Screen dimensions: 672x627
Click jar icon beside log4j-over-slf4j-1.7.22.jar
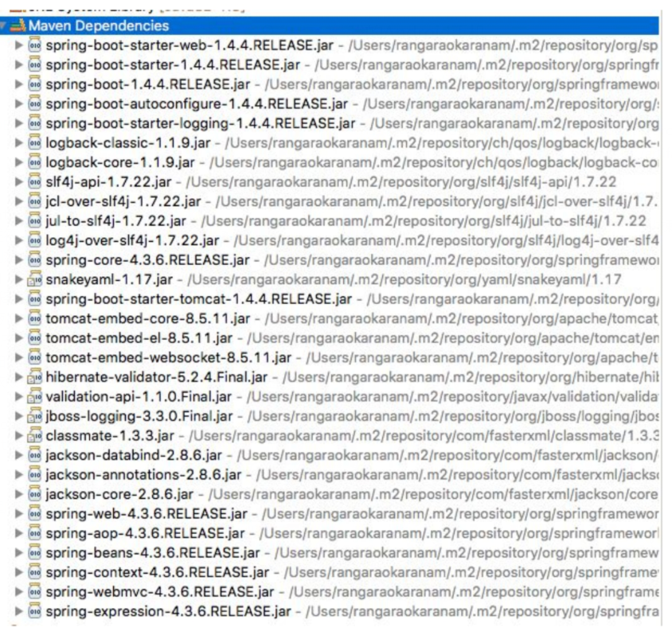(34, 240)
